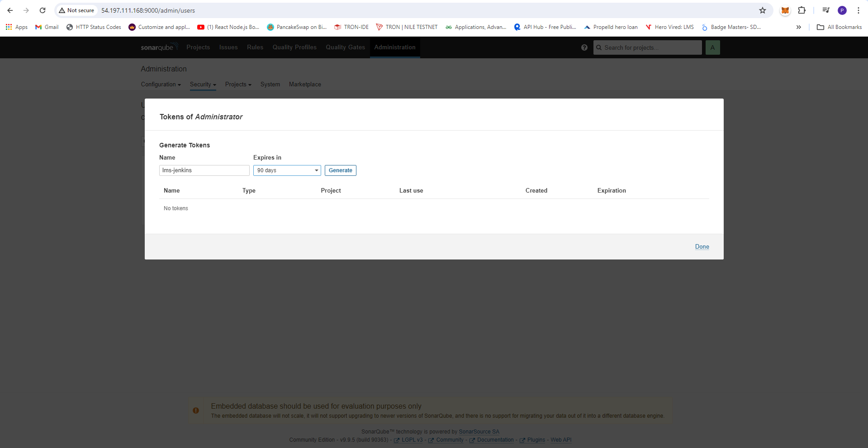Show more bookmarks with the chevron

pos(799,27)
